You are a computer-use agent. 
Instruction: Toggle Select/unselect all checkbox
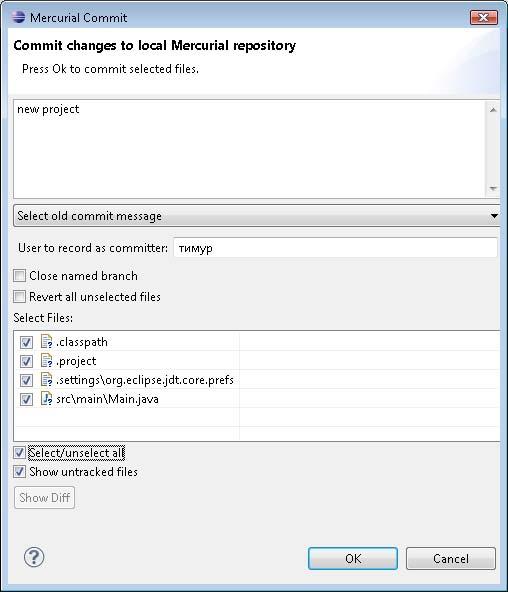click(x=20, y=453)
